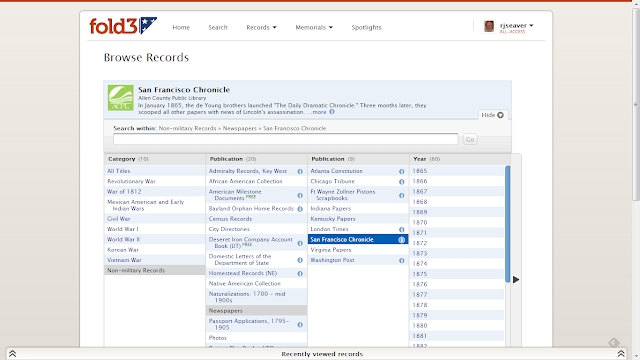Select Mexican American and Early Indian Wars

[x=155, y=205]
